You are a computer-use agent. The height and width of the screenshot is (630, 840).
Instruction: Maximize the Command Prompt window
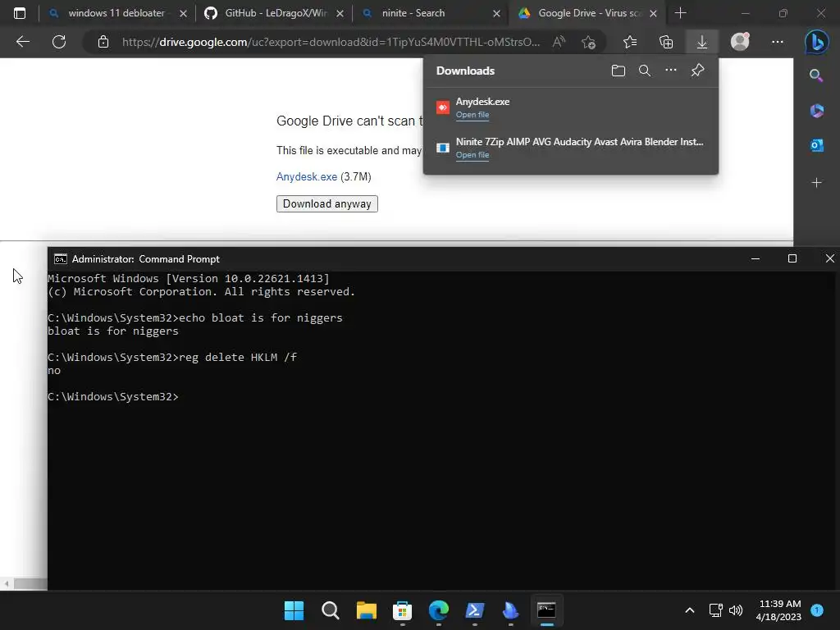point(792,258)
